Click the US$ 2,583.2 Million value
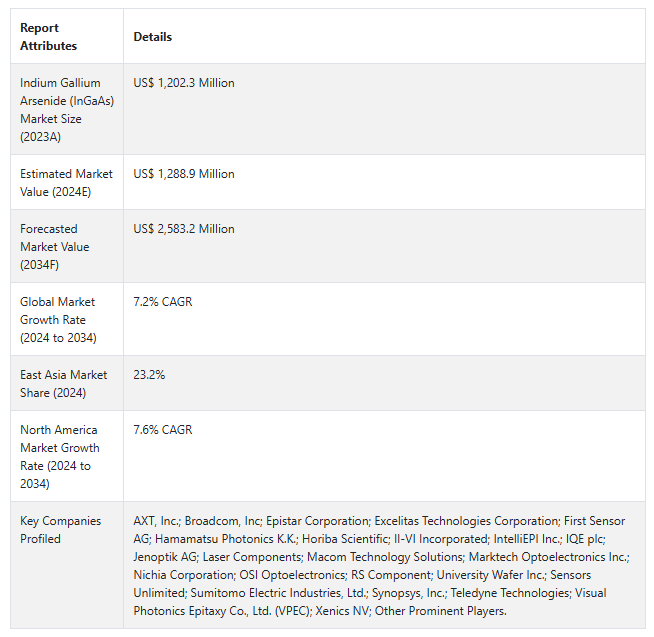Viewport: 654px width, 637px height. point(184,229)
